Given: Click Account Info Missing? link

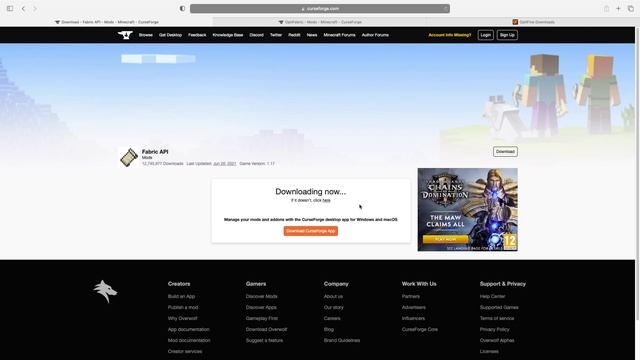Looking at the screenshot, I should (450, 35).
